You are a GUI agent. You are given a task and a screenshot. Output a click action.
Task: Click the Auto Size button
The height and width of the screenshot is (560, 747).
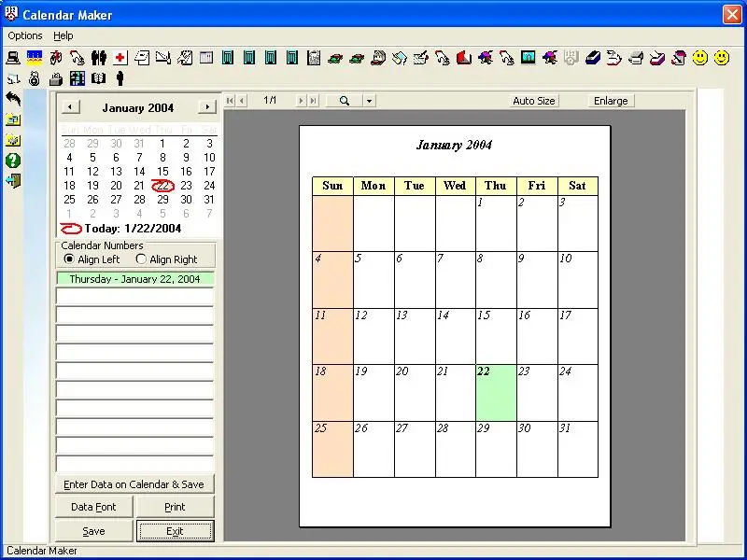[x=533, y=101]
